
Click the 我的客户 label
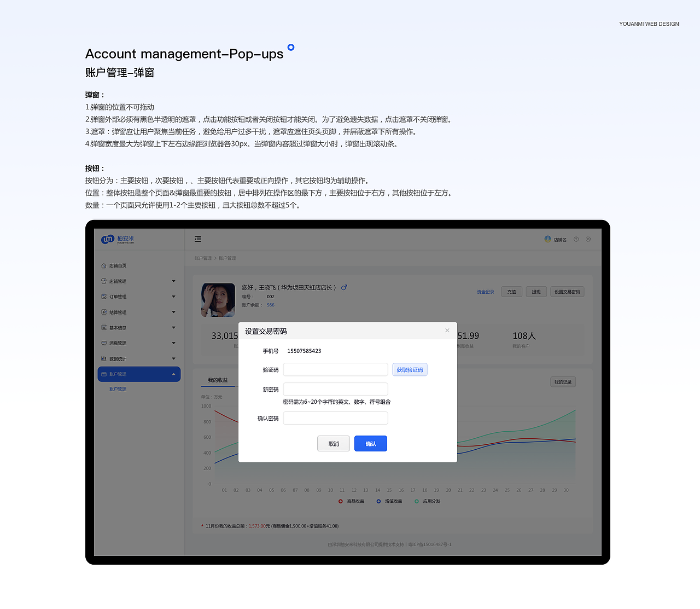click(521, 346)
